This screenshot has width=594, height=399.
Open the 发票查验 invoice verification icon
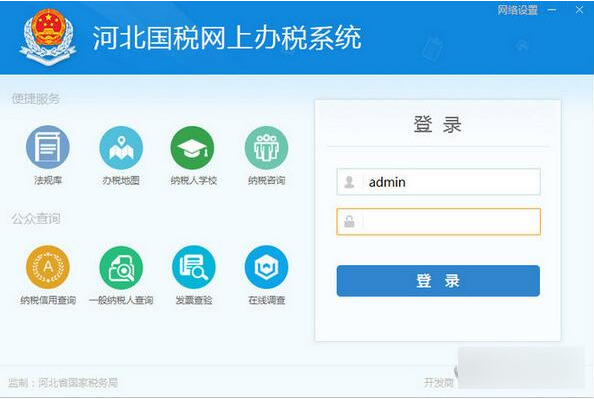pyautogui.click(x=194, y=267)
